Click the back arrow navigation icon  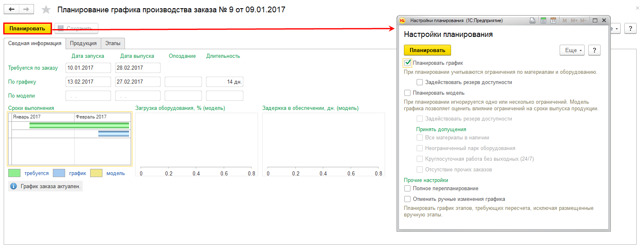pyautogui.click(x=11, y=9)
